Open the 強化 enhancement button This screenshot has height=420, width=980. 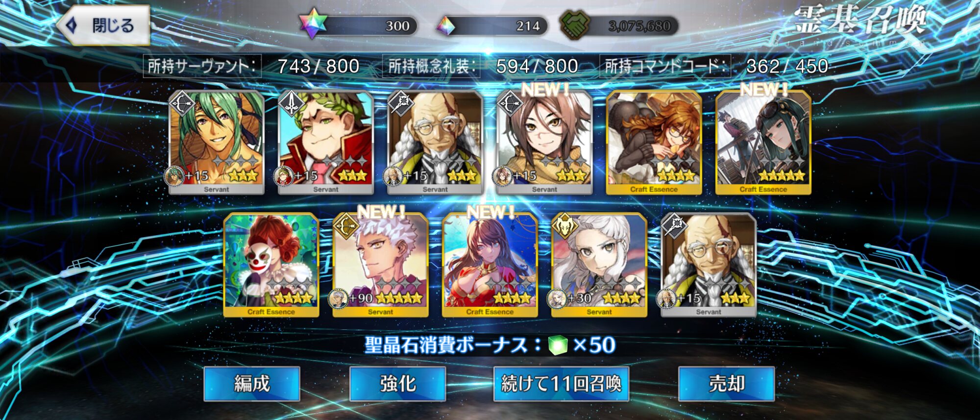coord(397,383)
